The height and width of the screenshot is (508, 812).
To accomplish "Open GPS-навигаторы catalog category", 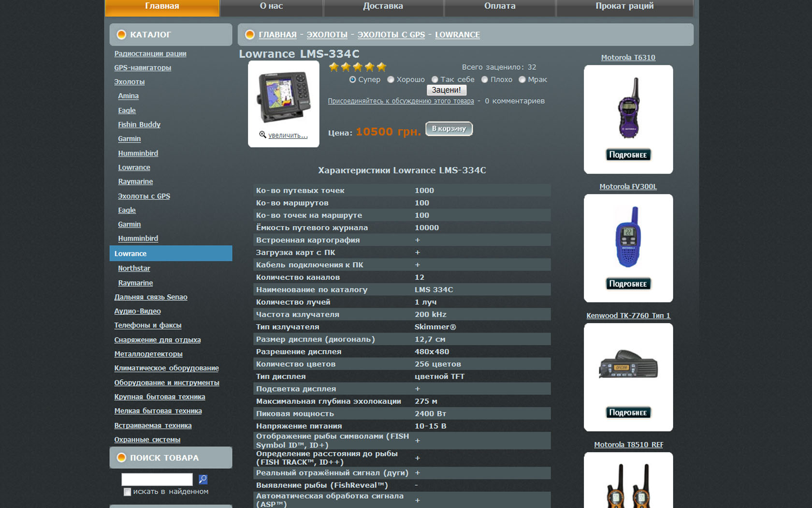I will [143, 68].
